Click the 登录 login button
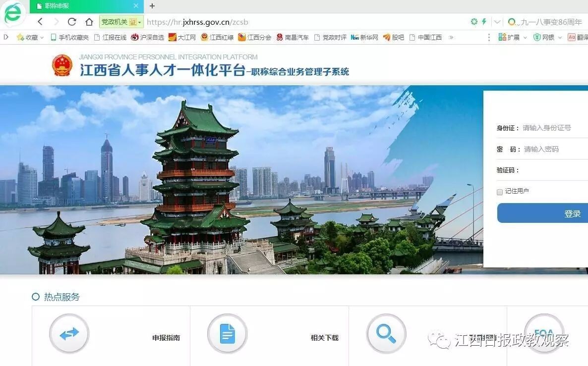 point(542,213)
